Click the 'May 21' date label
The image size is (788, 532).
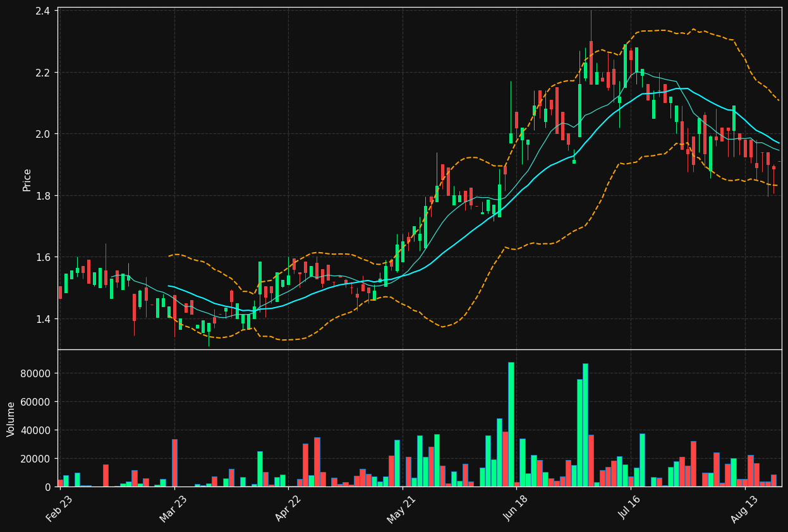click(x=401, y=509)
